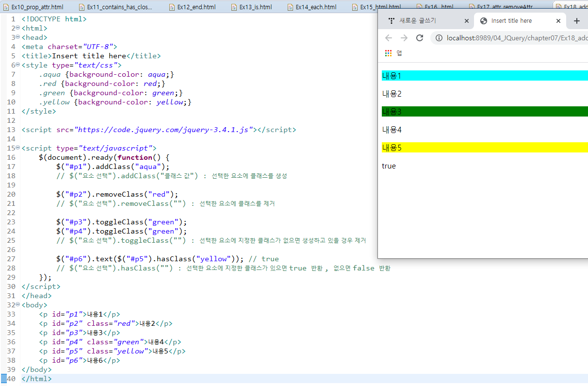Click the file icon on Ex14_each.html tab
588x386 pixels.
click(291, 7)
